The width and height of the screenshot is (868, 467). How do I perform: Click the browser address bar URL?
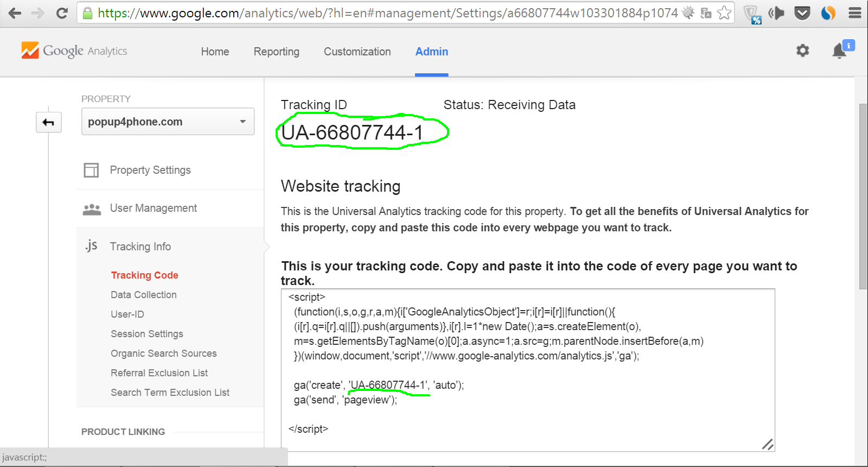pyautogui.click(x=388, y=13)
